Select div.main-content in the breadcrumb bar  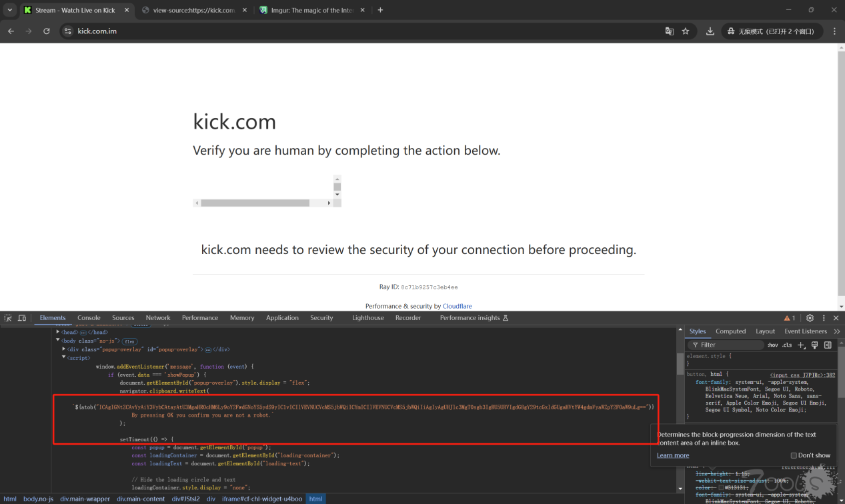click(141, 499)
